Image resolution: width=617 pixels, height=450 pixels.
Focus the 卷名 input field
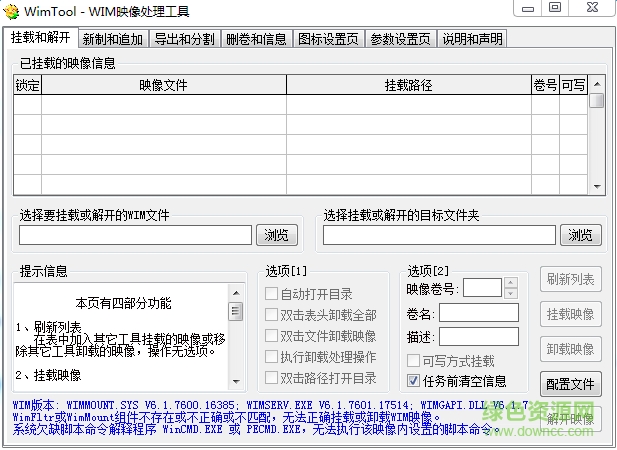click(479, 313)
